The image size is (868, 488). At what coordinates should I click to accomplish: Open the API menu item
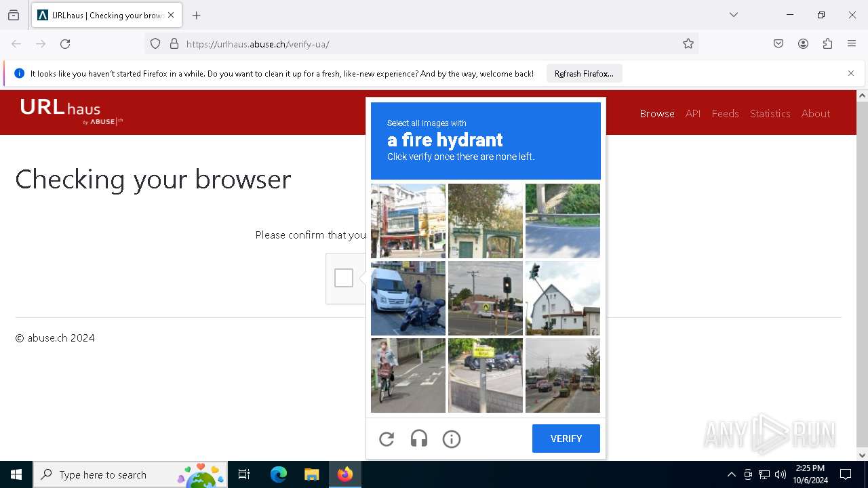[693, 113]
